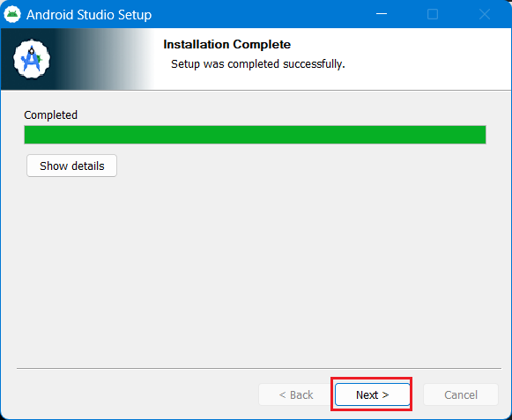Click the greyed-out close X icon
512x420 pixels.
point(485,14)
